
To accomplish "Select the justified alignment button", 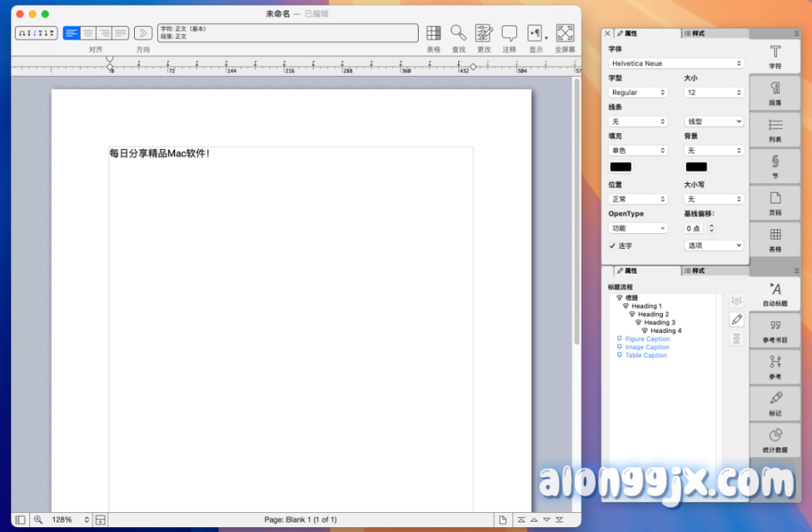I will (120, 33).
